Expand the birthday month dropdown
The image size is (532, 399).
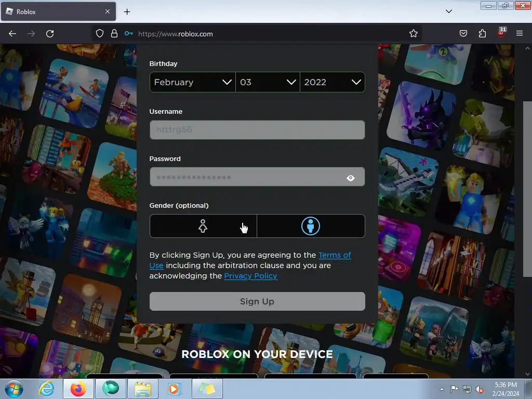193,82
